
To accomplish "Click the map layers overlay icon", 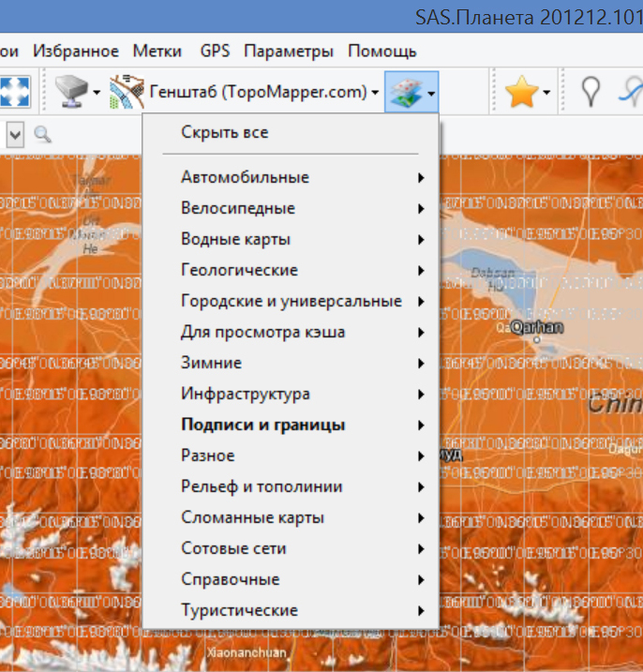I will [x=405, y=92].
